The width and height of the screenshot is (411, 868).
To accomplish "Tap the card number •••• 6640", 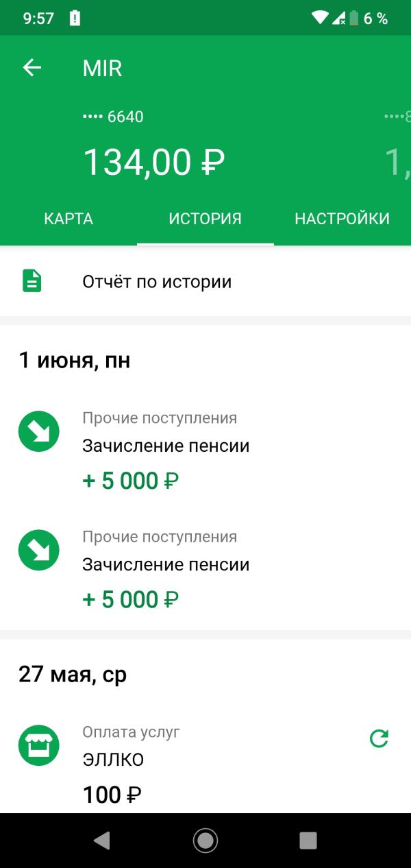I will (113, 117).
